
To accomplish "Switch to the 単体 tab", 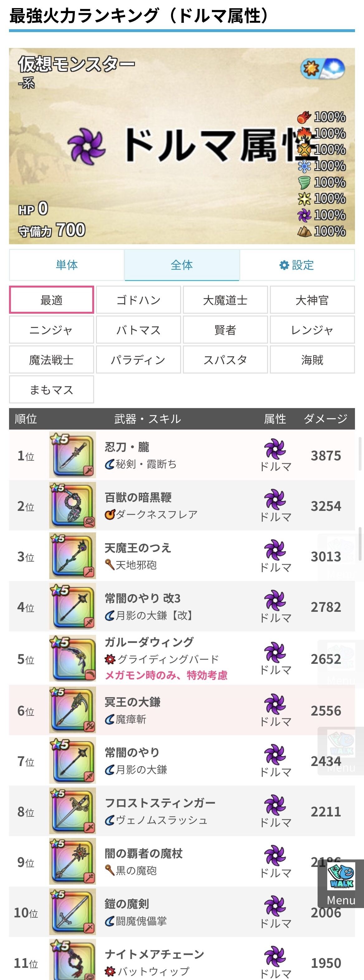I will click(x=67, y=265).
